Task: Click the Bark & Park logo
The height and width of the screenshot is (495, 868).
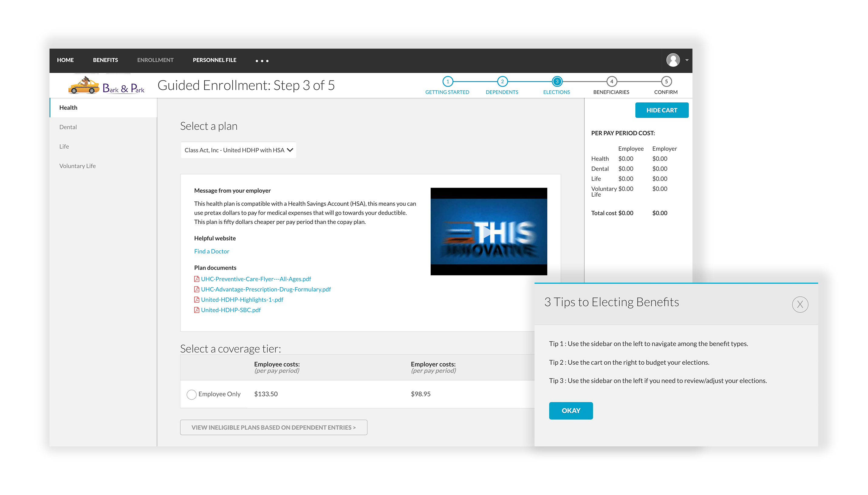Action: pos(106,86)
